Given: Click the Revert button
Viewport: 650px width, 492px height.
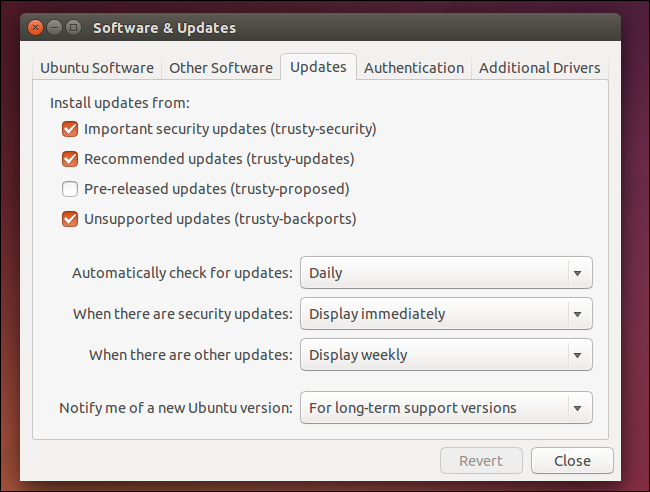Looking at the screenshot, I should coord(481,461).
